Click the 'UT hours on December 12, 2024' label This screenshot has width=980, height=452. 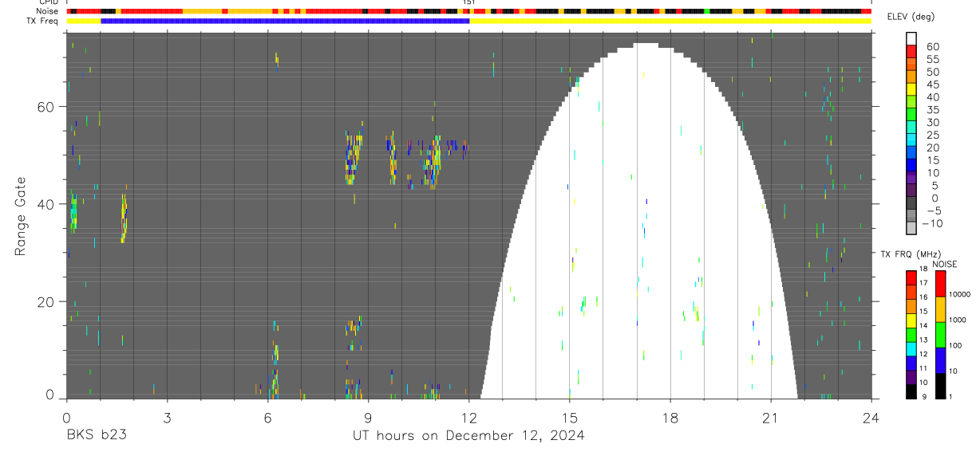469,435
